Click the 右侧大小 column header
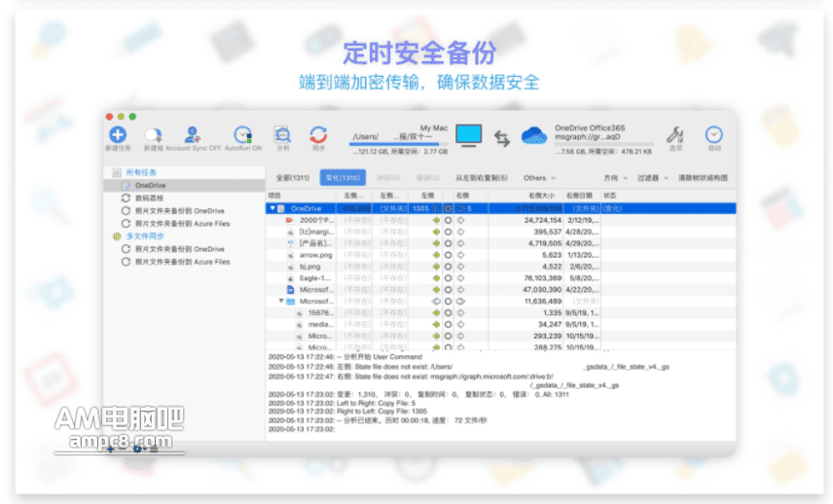Viewport: 833px width, 504px height. 525,196
